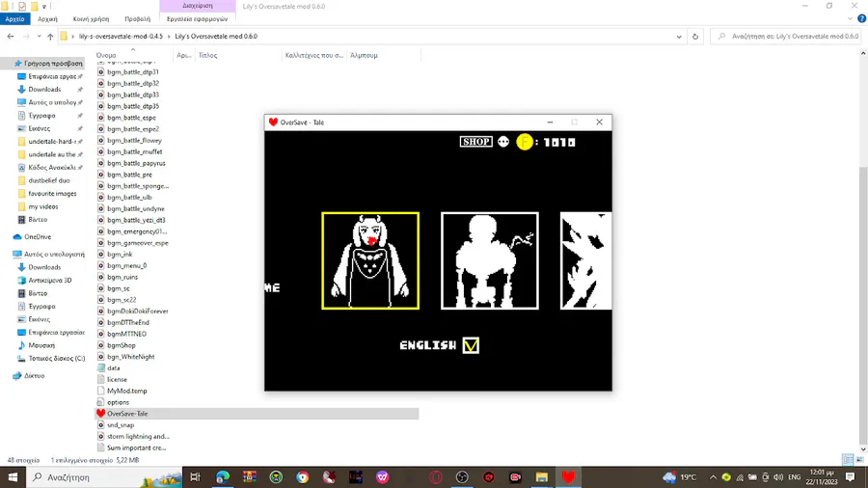Open the quick access toolbar customize dropdown
The height and width of the screenshot is (488, 868).
(44, 6)
